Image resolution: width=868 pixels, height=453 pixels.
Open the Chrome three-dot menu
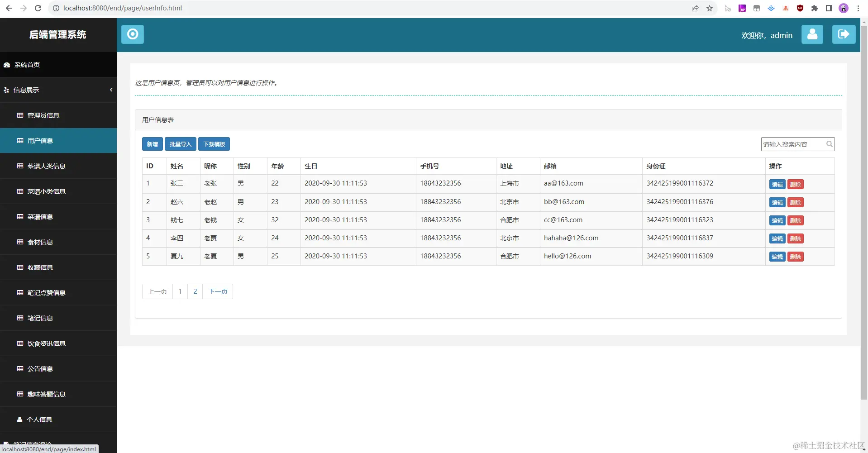[858, 8]
